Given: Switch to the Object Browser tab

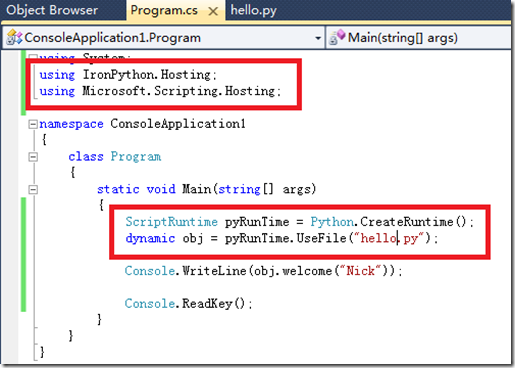Looking at the screenshot, I should point(52,10).
